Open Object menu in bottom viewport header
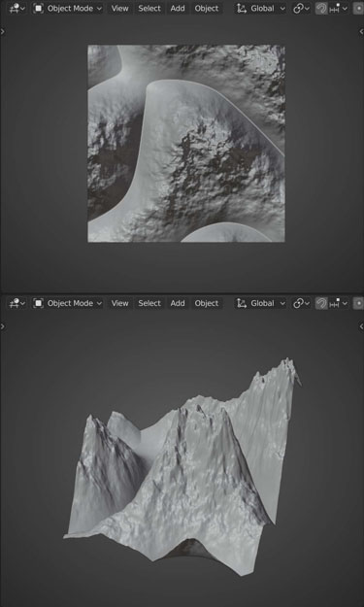This screenshot has height=607, width=364. tap(207, 303)
